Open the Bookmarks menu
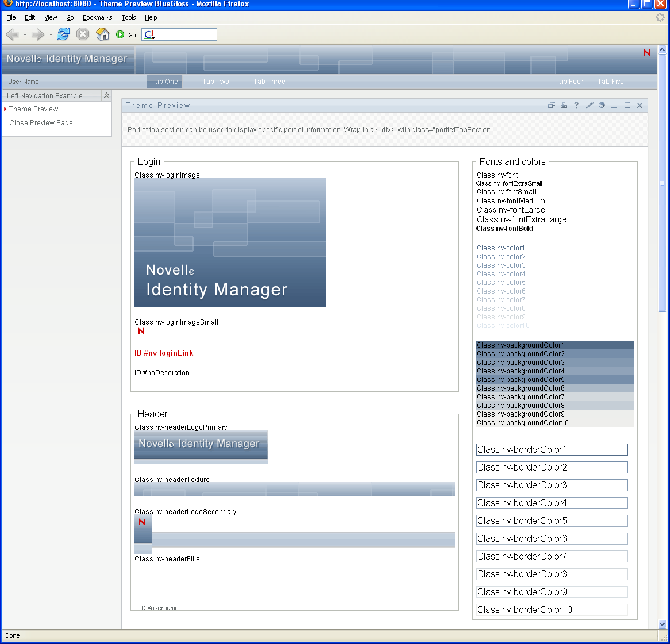 tap(97, 17)
